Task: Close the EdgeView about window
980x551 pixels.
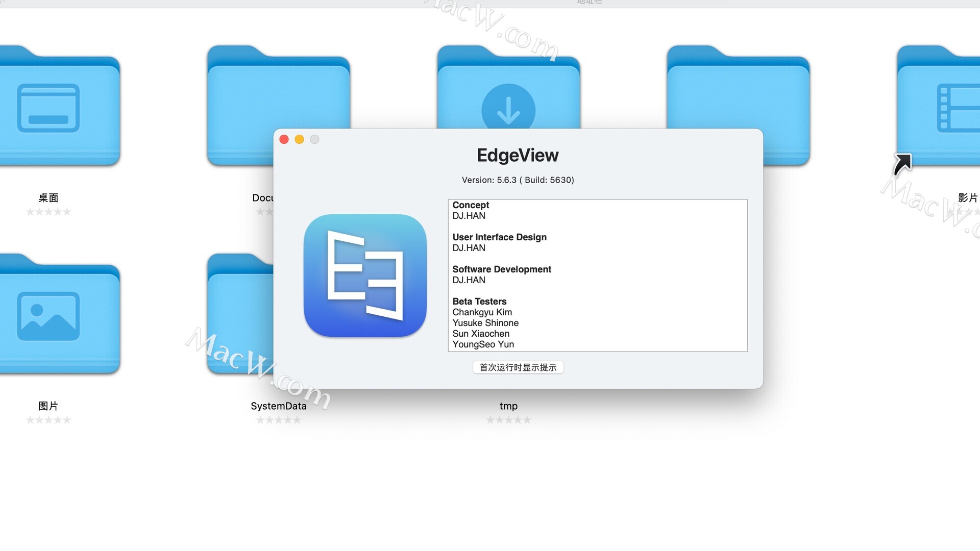Action: [x=284, y=139]
